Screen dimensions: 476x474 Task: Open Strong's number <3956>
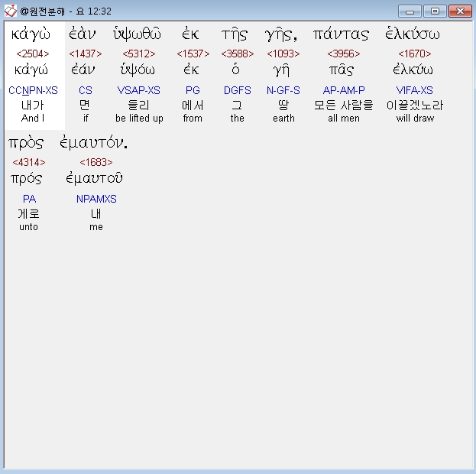[x=344, y=54]
